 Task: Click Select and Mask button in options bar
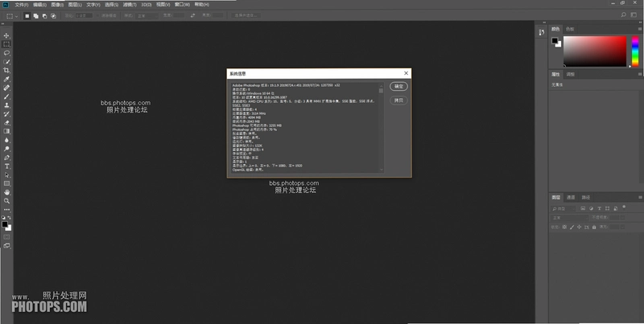(x=246, y=15)
